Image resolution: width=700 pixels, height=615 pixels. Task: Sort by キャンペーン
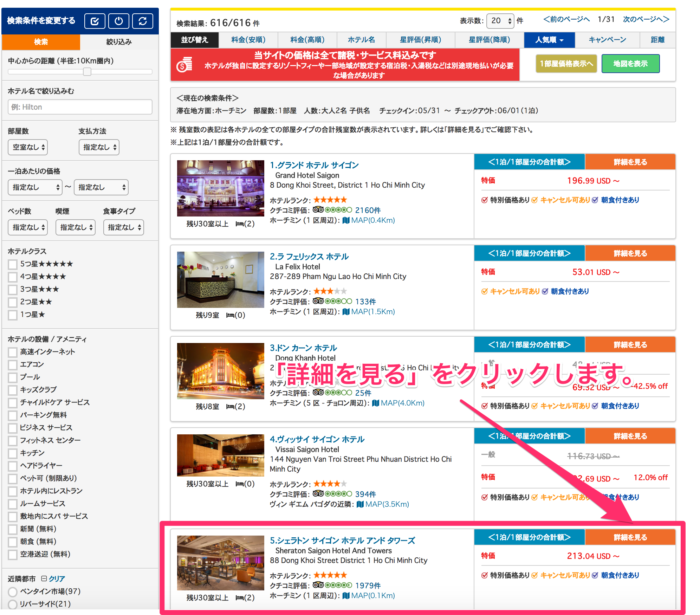point(607,40)
